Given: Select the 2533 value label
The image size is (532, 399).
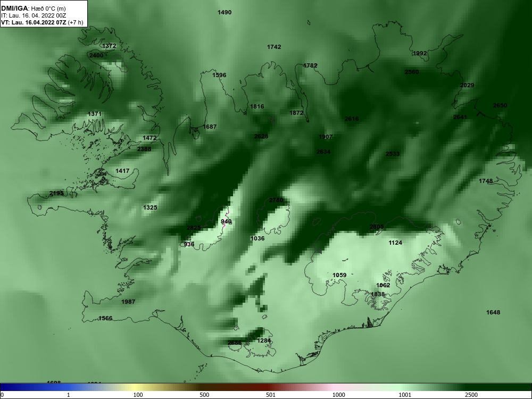Looking at the screenshot, I should tap(393, 154).
